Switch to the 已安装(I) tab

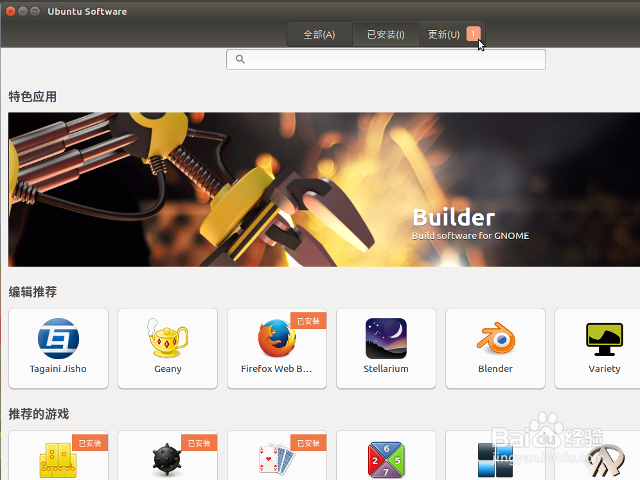coord(386,34)
